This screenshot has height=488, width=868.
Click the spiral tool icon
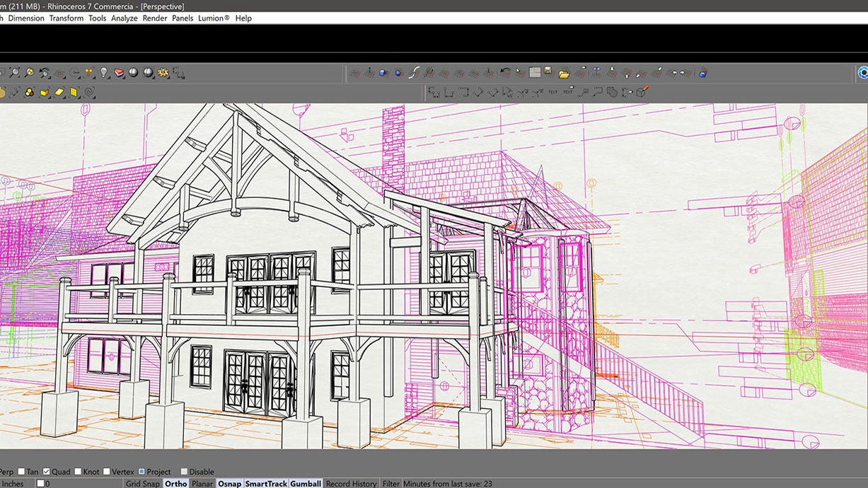89,92
